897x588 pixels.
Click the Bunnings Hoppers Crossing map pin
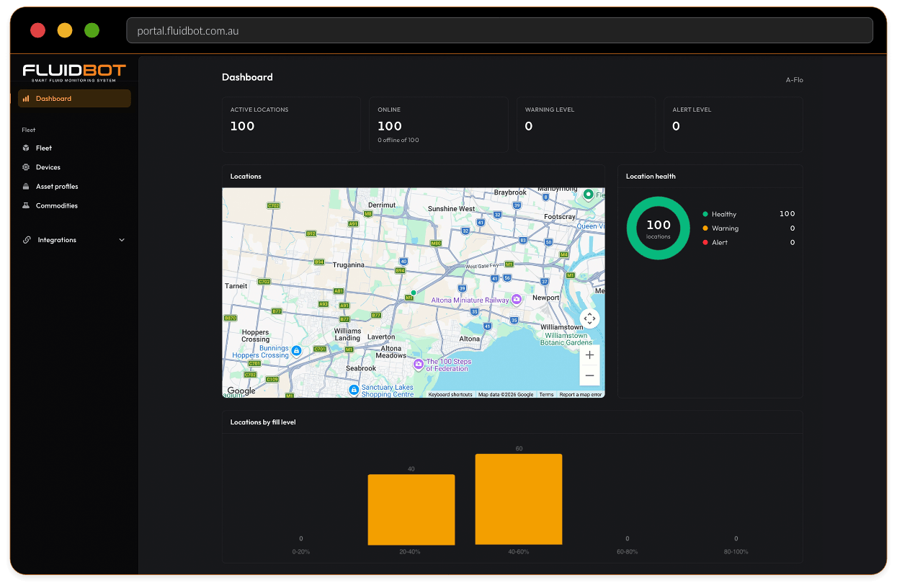(x=296, y=350)
